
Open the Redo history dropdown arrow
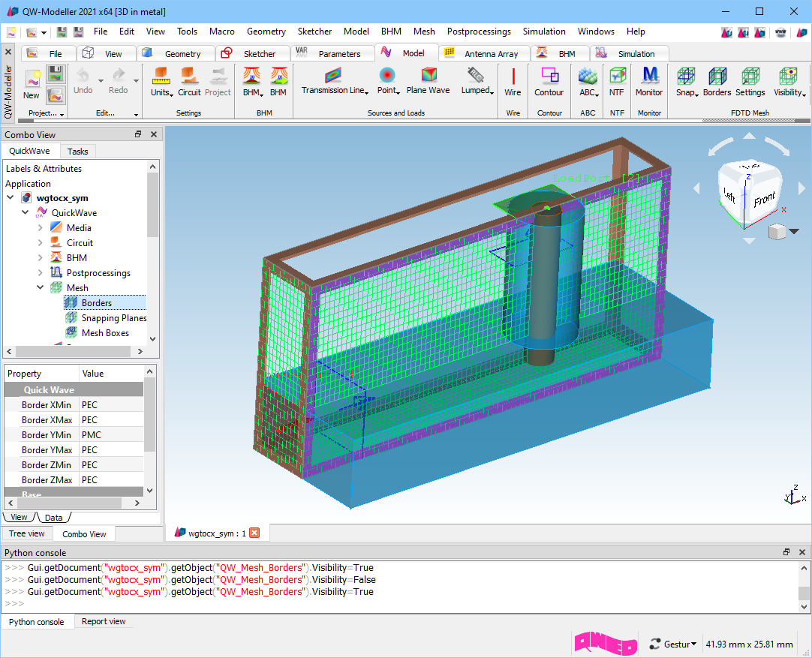point(136,81)
